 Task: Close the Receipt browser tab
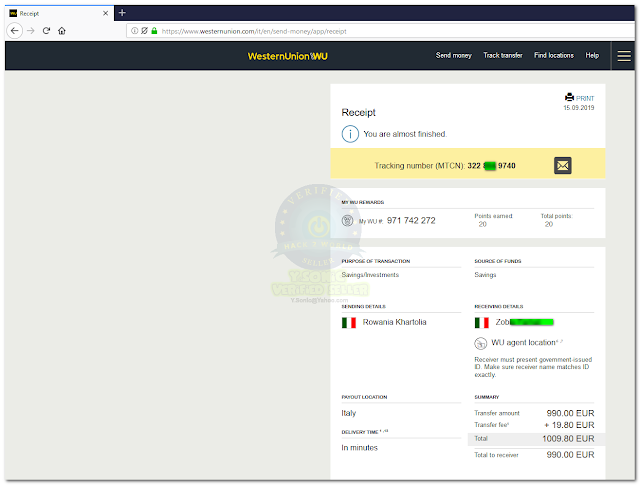105,13
